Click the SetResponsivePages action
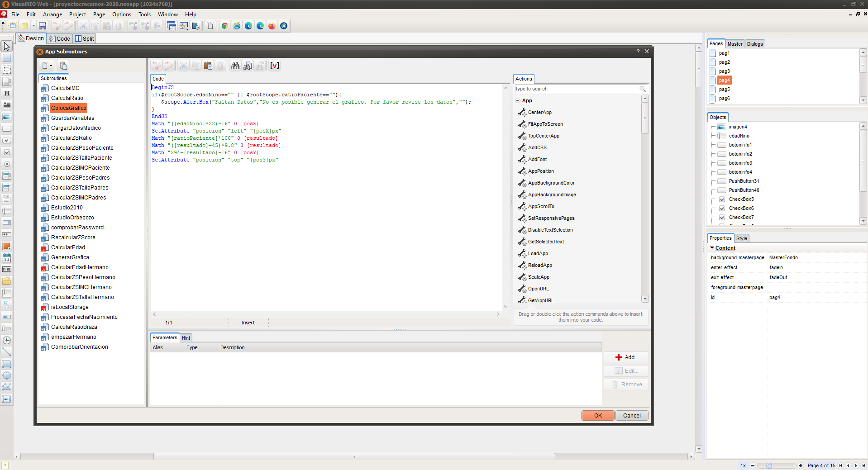Viewport: 868px width, 470px height. point(551,218)
